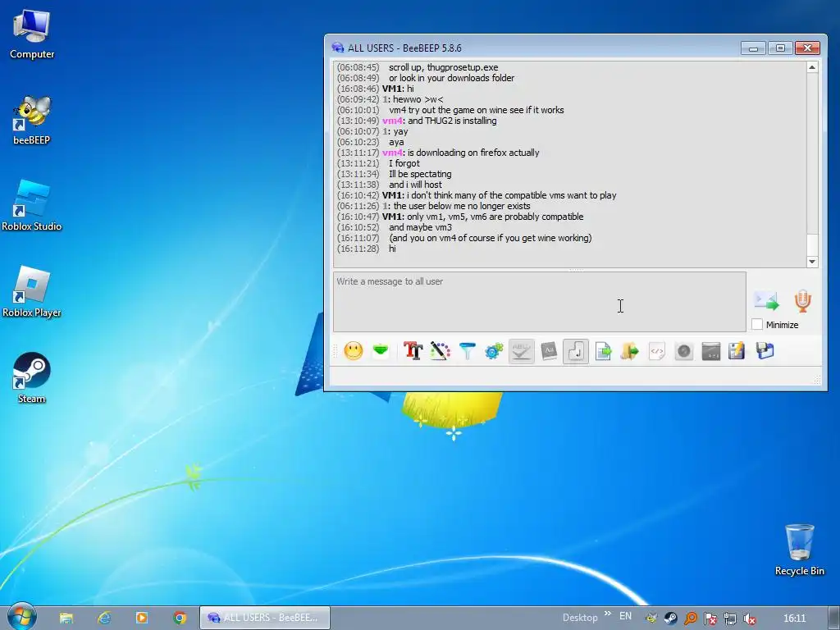Toggle the ABC spell checking button

click(521, 351)
